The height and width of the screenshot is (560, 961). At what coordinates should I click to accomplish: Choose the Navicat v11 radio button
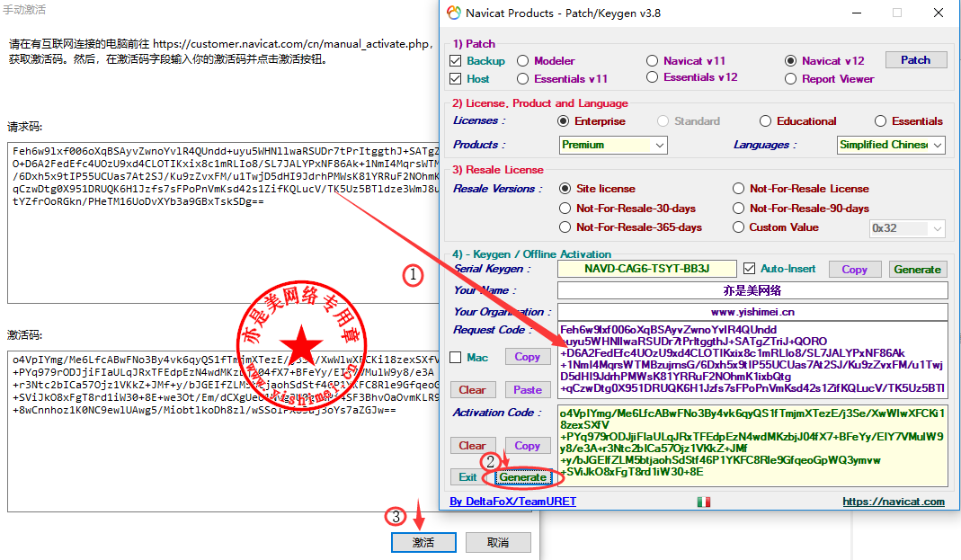click(x=652, y=60)
